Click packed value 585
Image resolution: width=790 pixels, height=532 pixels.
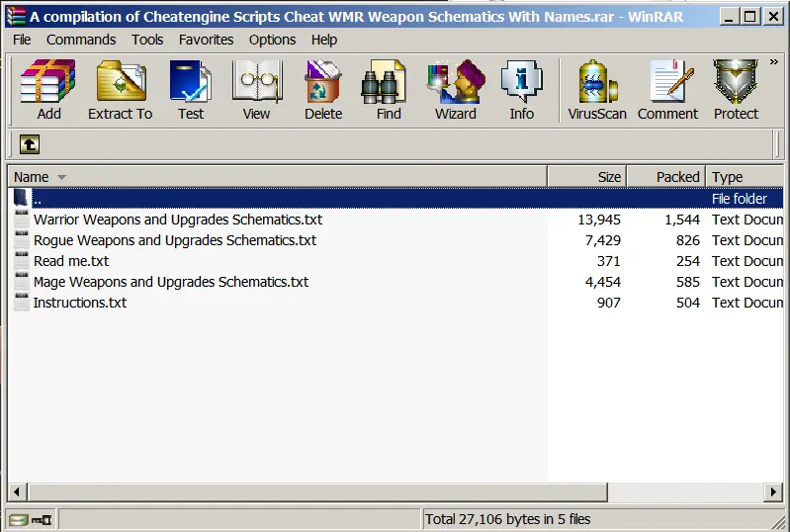tap(688, 282)
